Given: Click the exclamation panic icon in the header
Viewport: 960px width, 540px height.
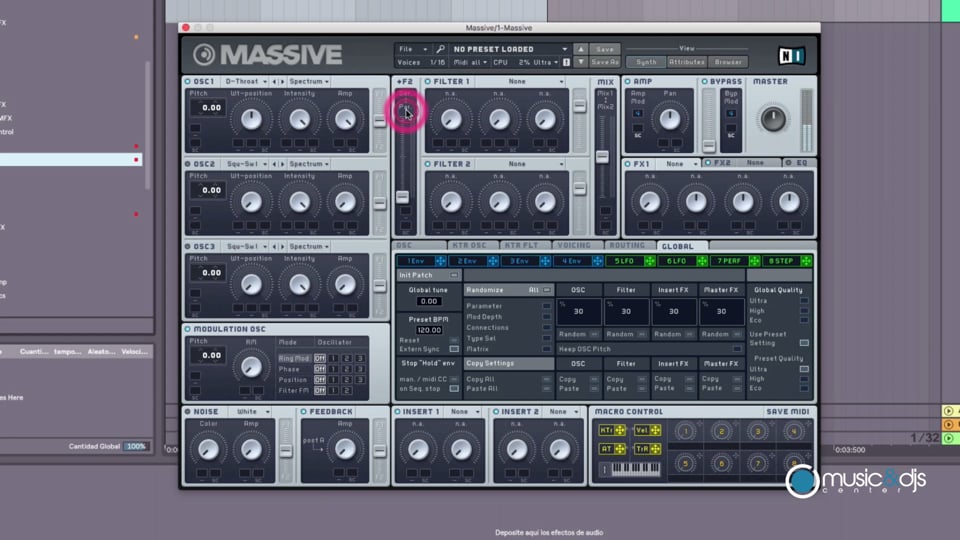Looking at the screenshot, I should 566,62.
